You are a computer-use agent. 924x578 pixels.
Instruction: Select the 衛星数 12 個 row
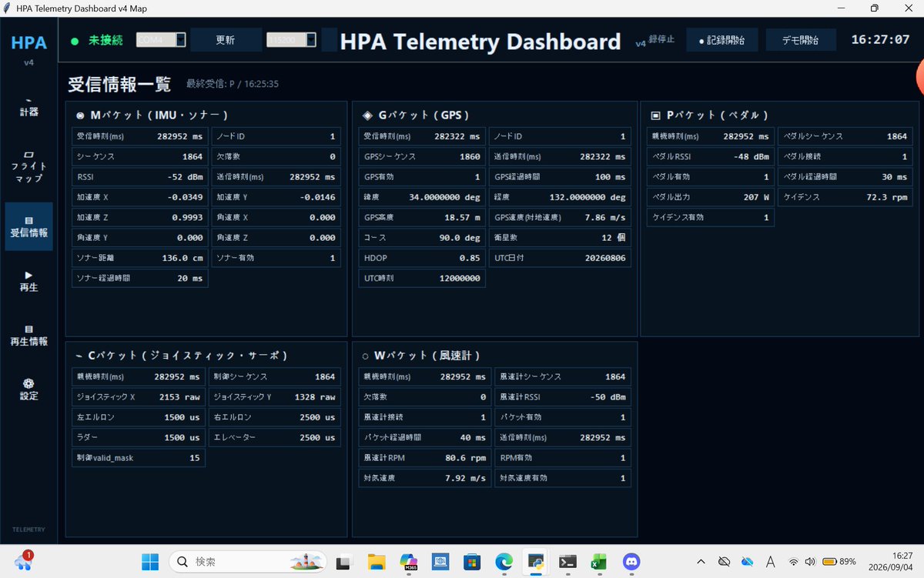coord(560,238)
